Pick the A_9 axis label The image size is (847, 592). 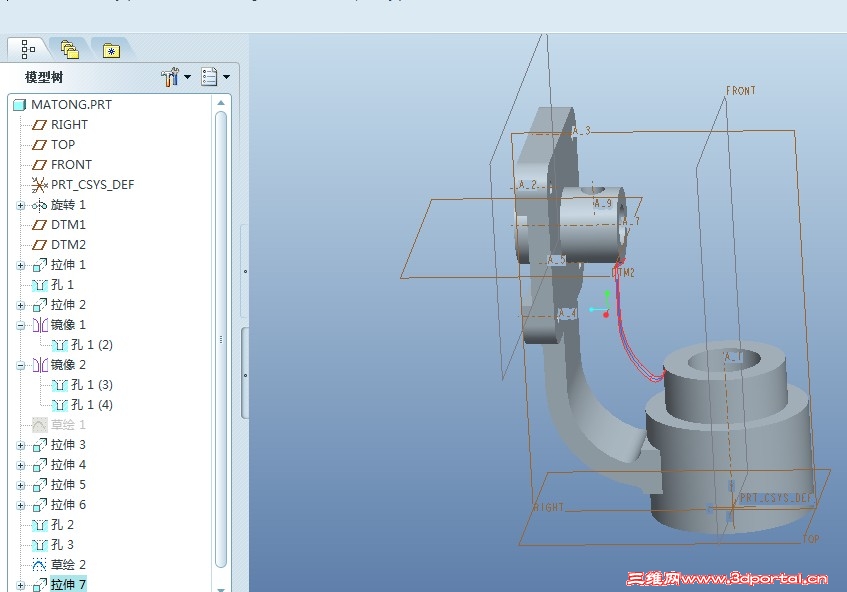pos(603,204)
